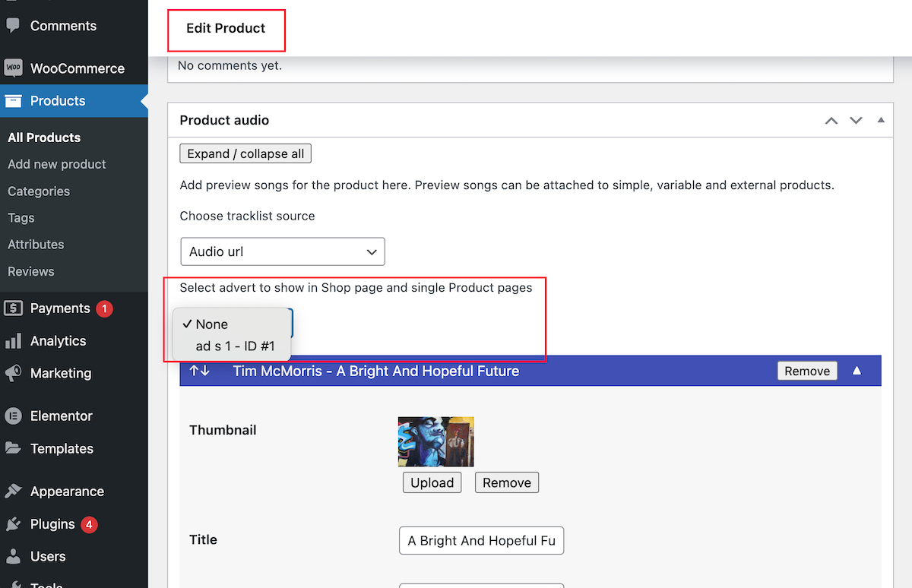Click the Elementor circular icon
912x588 pixels.
[x=13, y=416]
